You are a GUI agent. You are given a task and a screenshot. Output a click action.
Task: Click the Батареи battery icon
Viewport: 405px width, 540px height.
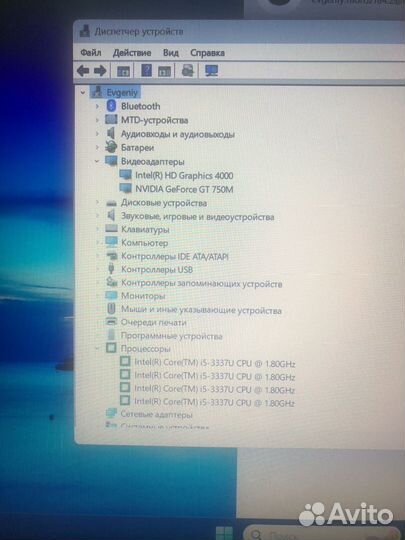point(111,147)
